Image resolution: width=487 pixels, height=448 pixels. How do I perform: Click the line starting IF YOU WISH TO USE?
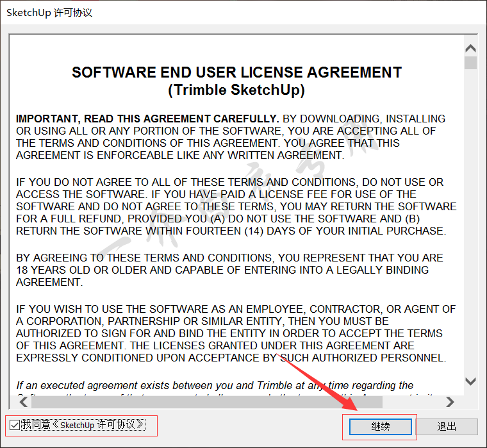[236, 309]
